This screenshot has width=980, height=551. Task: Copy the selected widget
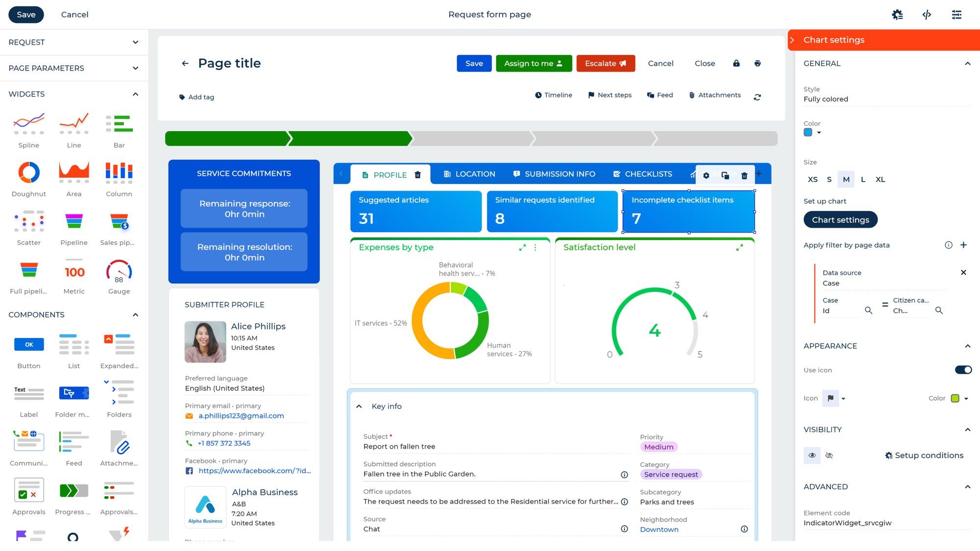pyautogui.click(x=725, y=175)
